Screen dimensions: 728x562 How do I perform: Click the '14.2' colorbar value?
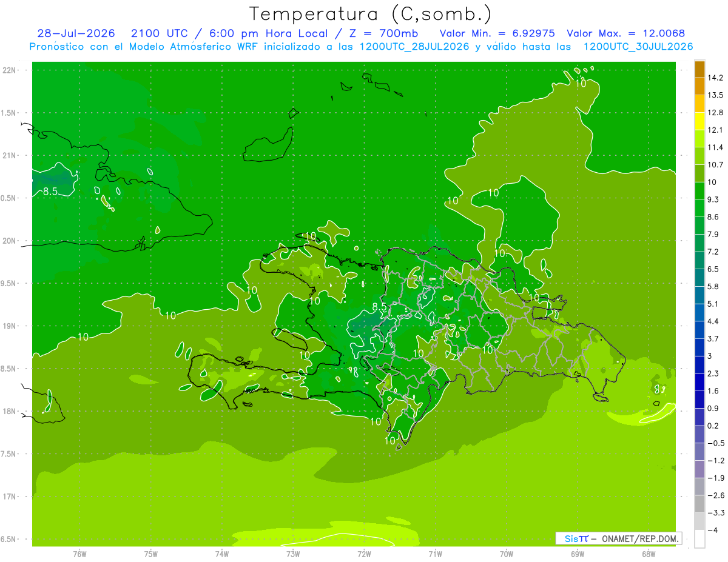[x=715, y=78]
